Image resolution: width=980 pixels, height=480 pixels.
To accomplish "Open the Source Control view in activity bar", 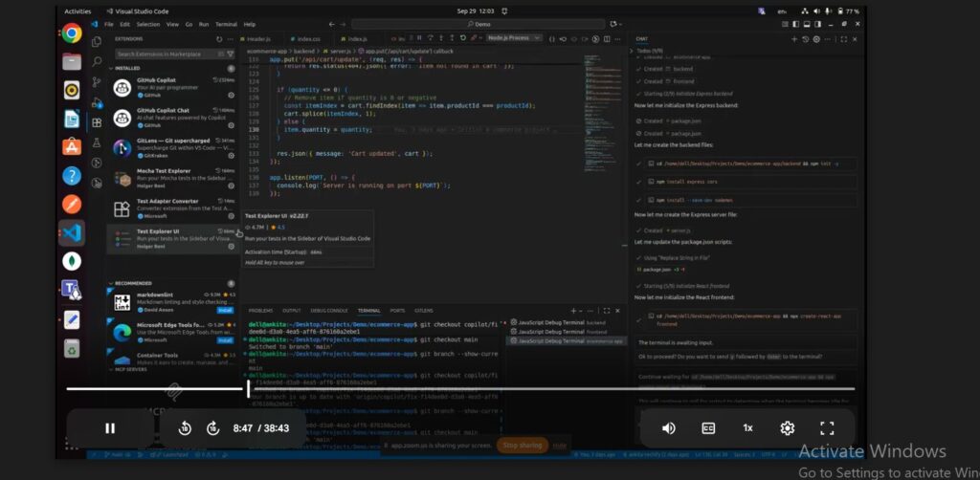I will [97, 82].
